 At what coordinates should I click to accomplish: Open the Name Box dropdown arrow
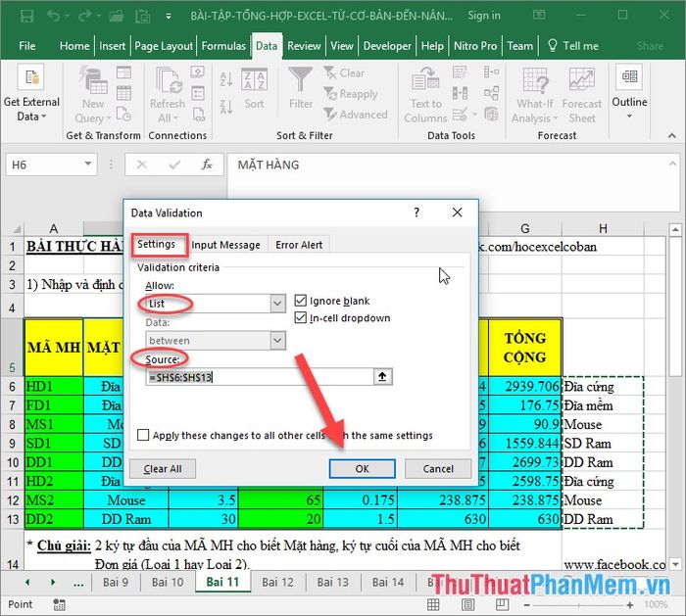coord(88,165)
